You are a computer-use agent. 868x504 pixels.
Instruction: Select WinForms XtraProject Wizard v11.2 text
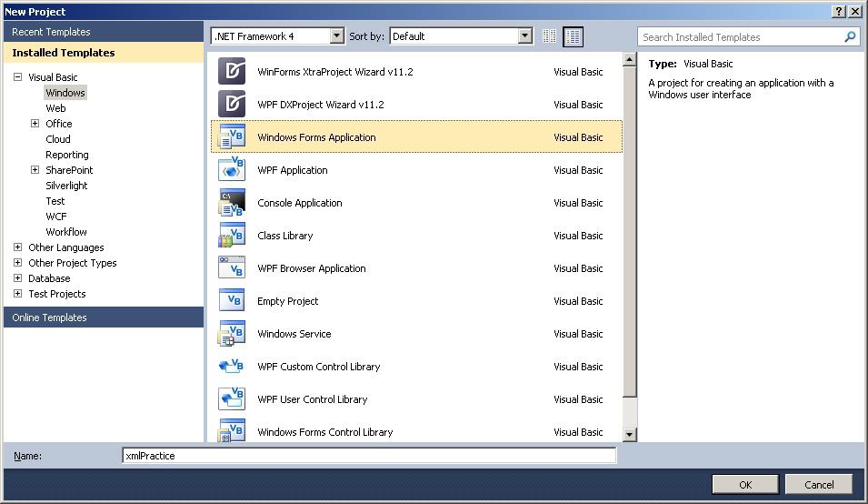334,72
